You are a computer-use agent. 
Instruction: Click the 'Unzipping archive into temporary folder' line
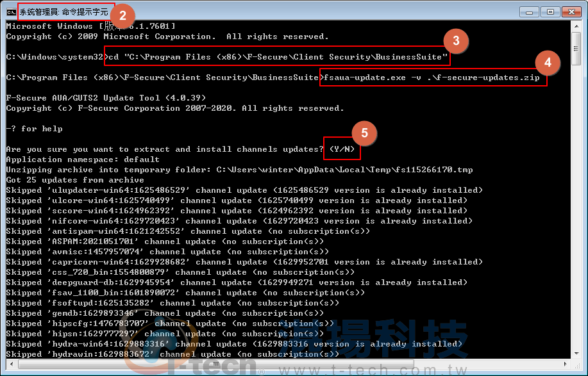point(239,170)
